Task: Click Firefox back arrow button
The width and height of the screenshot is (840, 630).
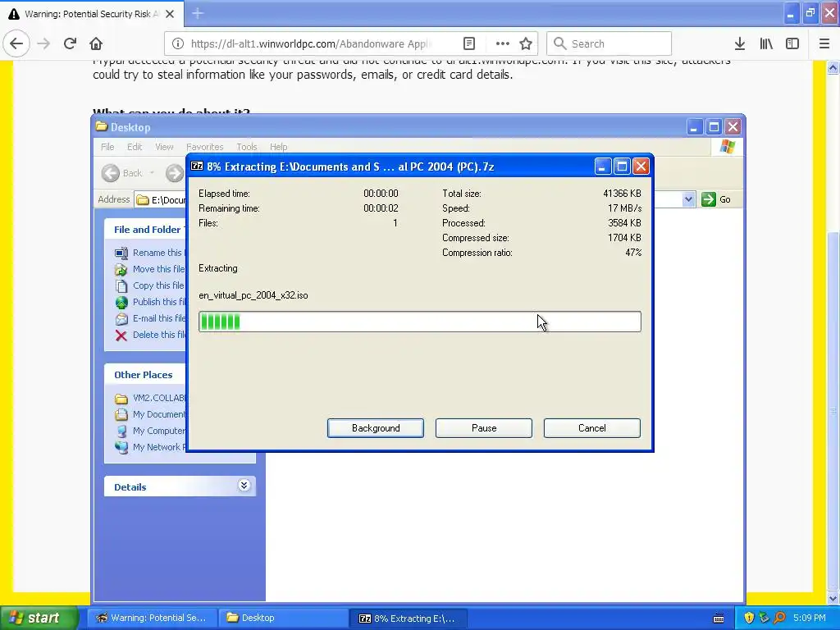Action: tap(16, 43)
